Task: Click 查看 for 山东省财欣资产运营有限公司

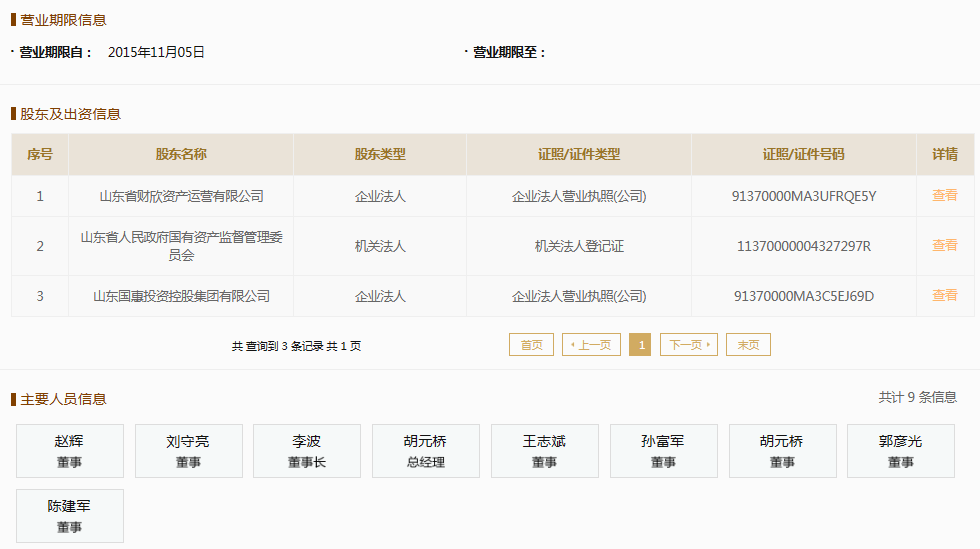Action: 944,196
